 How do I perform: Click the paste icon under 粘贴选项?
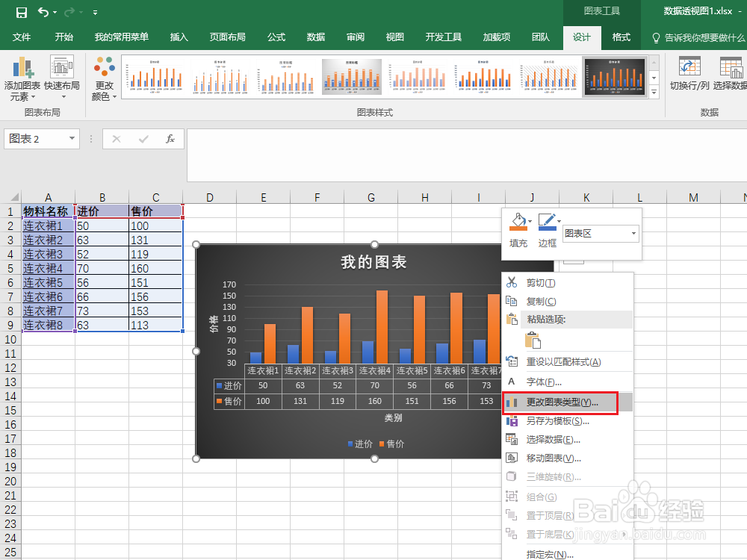[x=535, y=339]
